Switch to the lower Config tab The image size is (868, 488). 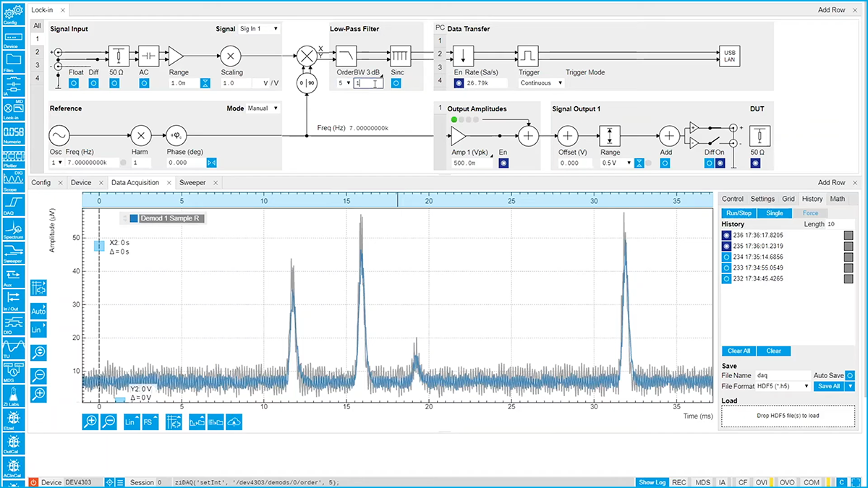click(x=41, y=183)
